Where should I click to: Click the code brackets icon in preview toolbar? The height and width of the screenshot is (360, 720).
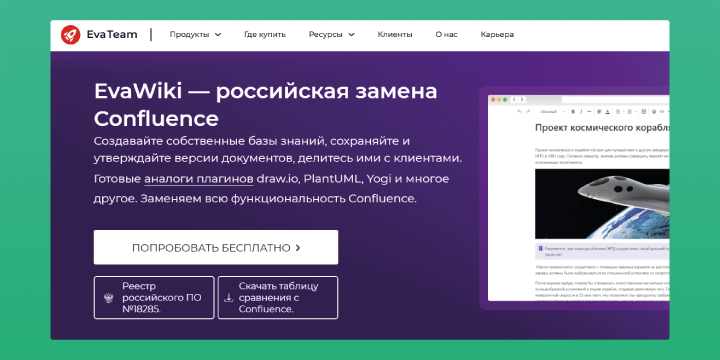coord(662,112)
